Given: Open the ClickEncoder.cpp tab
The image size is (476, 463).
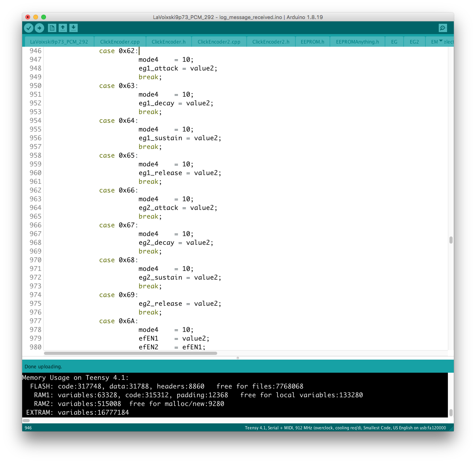Looking at the screenshot, I should (120, 42).
